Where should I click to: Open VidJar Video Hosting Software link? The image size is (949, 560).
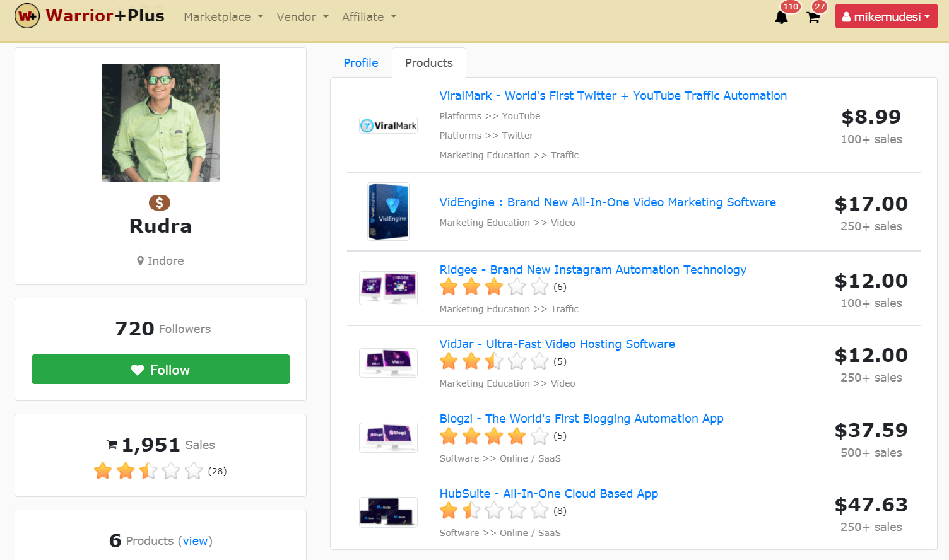tap(557, 344)
